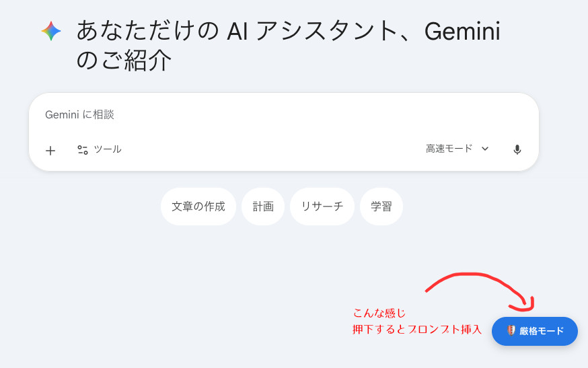Image resolution: width=588 pixels, height=368 pixels.
Task: Click the shield icon in 厳格モード button
Action: click(x=511, y=331)
